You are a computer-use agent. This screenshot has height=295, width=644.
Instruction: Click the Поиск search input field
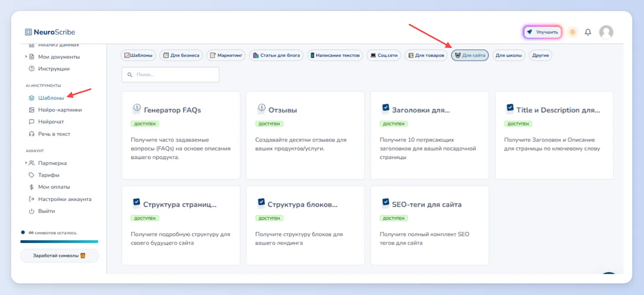pyautogui.click(x=170, y=75)
